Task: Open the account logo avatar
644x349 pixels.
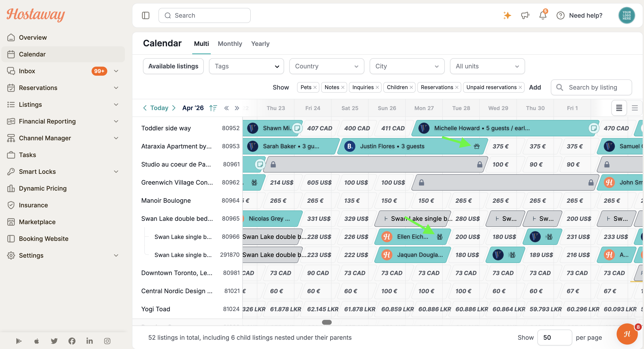Action: (627, 15)
